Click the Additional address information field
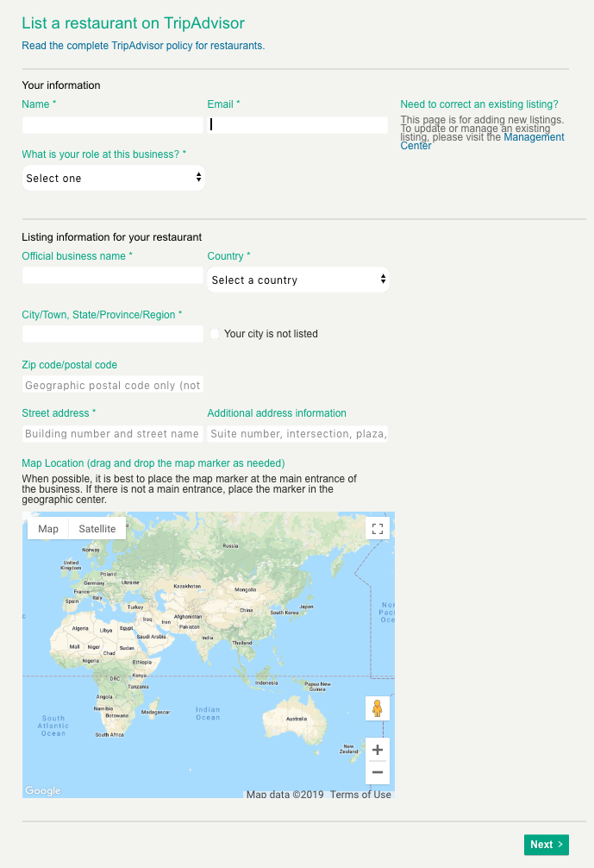The image size is (594, 868). [x=297, y=433]
